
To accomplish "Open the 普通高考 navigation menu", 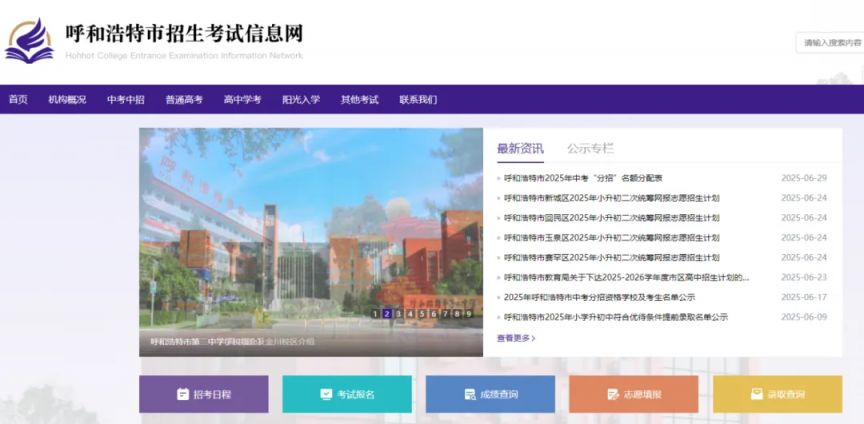I will point(184,99).
